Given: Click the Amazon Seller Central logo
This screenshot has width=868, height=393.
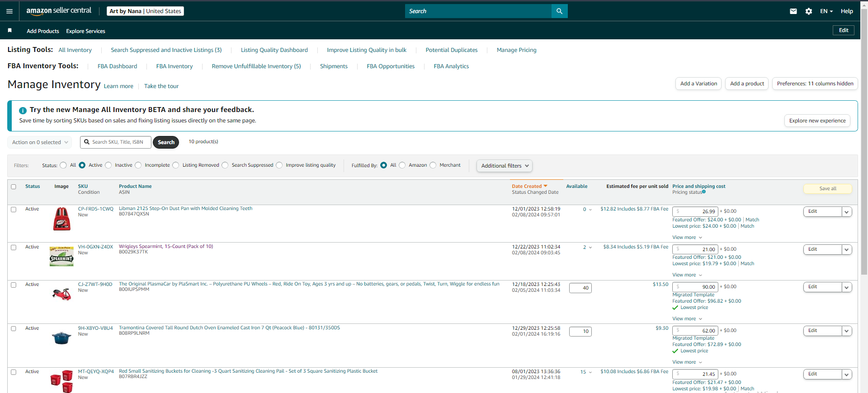Looking at the screenshot, I should click(59, 11).
